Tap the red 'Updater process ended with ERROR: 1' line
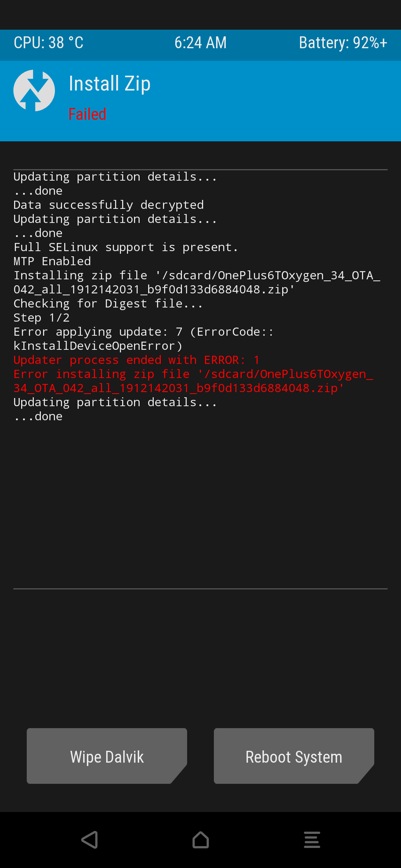The width and height of the screenshot is (401, 868). coord(136,360)
